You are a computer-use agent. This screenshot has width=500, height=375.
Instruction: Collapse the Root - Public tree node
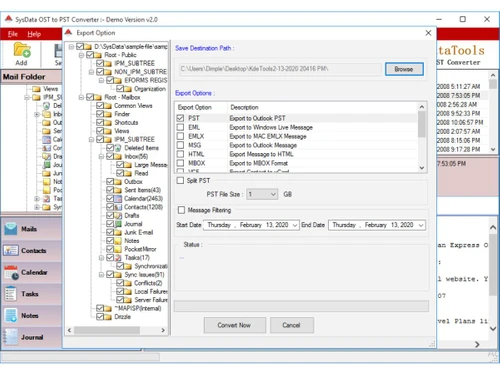click(x=81, y=55)
